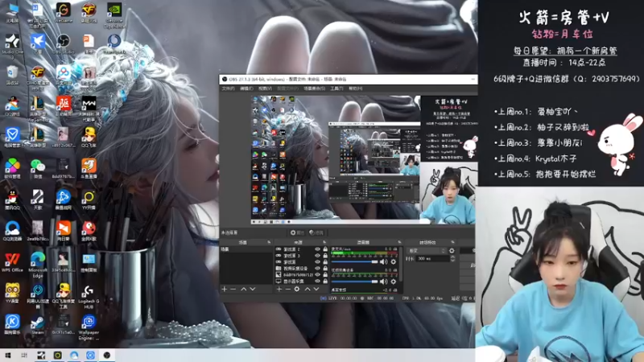Image resolution: width=644 pixels, height=362 pixels.
Task: Unlock the 视频采集设备 source lock icon
Action: [x=325, y=268]
